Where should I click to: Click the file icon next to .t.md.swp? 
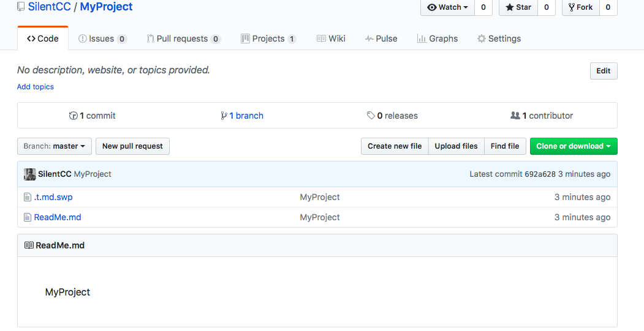click(27, 197)
